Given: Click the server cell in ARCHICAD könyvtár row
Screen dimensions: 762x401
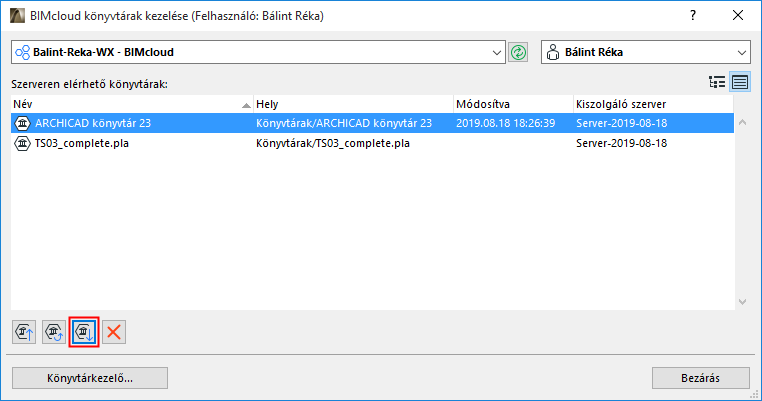Looking at the screenshot, I should point(622,123).
